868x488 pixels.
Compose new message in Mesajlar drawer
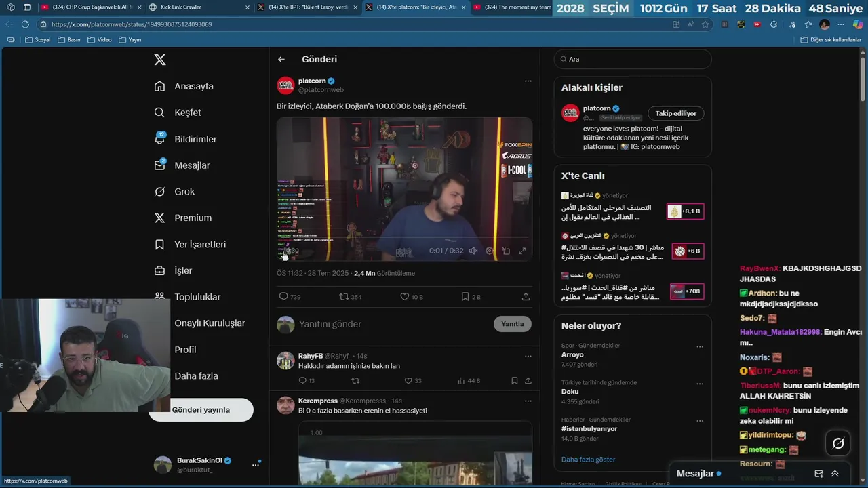pyautogui.click(x=818, y=474)
